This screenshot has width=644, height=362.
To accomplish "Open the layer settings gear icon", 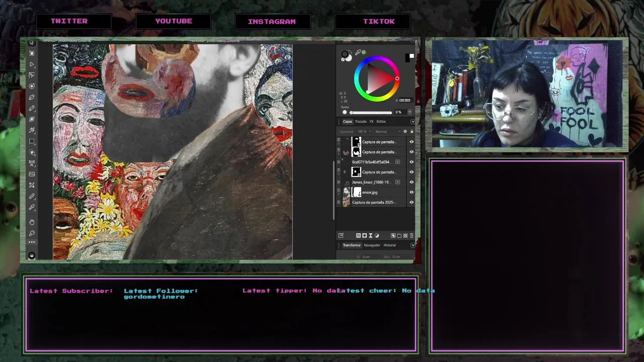I will 405,131.
